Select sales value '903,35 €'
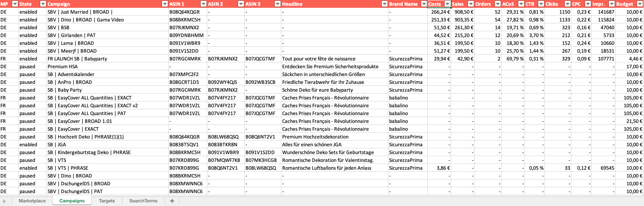 (x=463, y=20)
